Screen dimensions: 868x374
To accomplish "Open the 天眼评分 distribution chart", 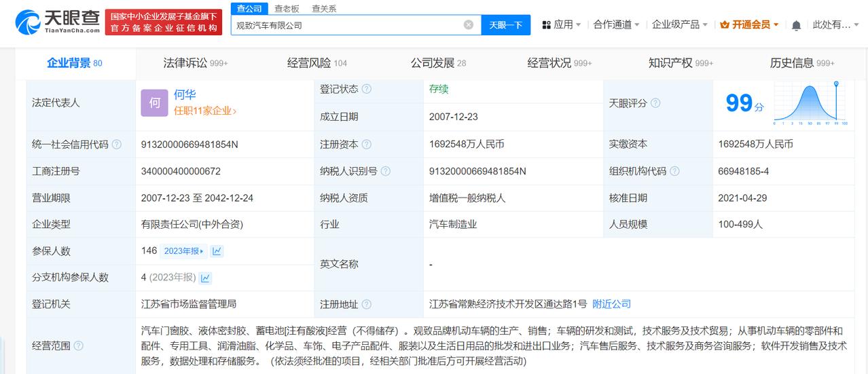I will coord(810,104).
